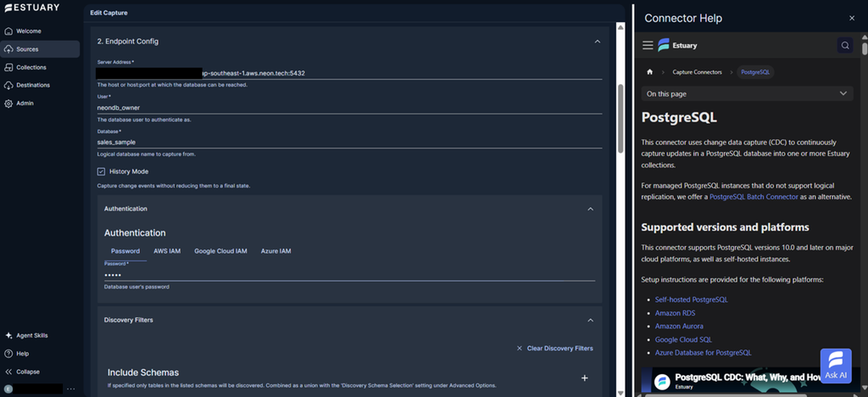Collapse the Authentication section

pos(591,209)
